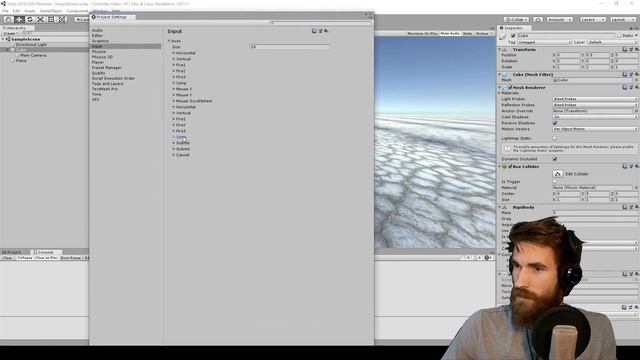Select Physics 2D in Project Settings list

coord(102,57)
